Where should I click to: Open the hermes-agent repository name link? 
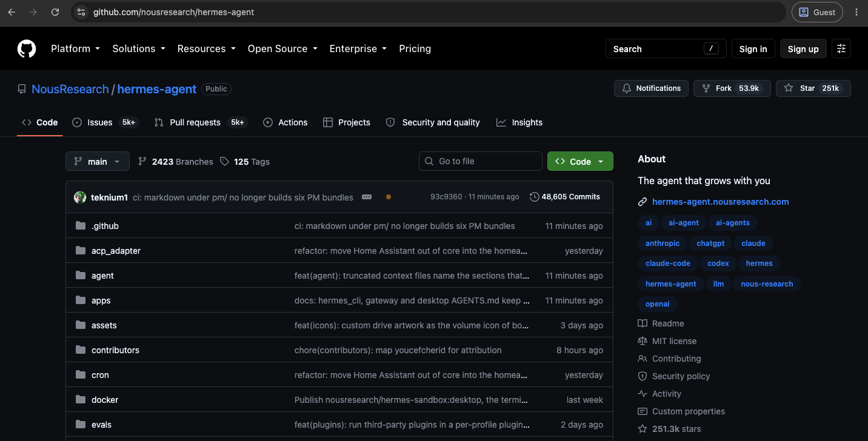coord(157,89)
